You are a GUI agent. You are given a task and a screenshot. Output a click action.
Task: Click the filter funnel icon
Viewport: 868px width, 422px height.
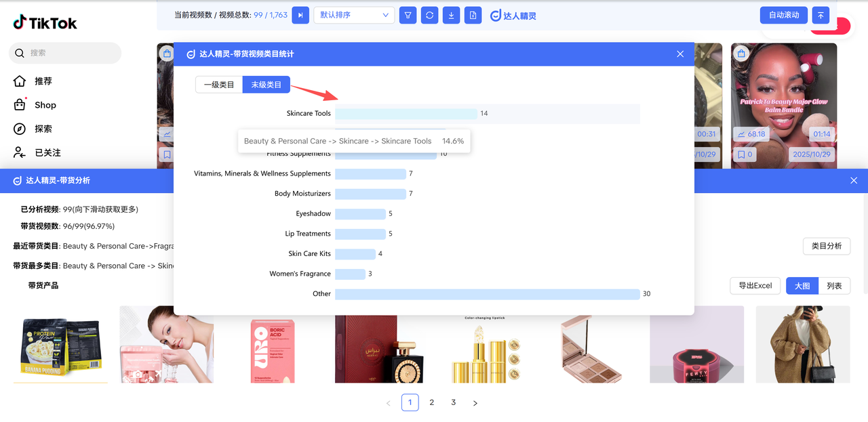pos(408,15)
